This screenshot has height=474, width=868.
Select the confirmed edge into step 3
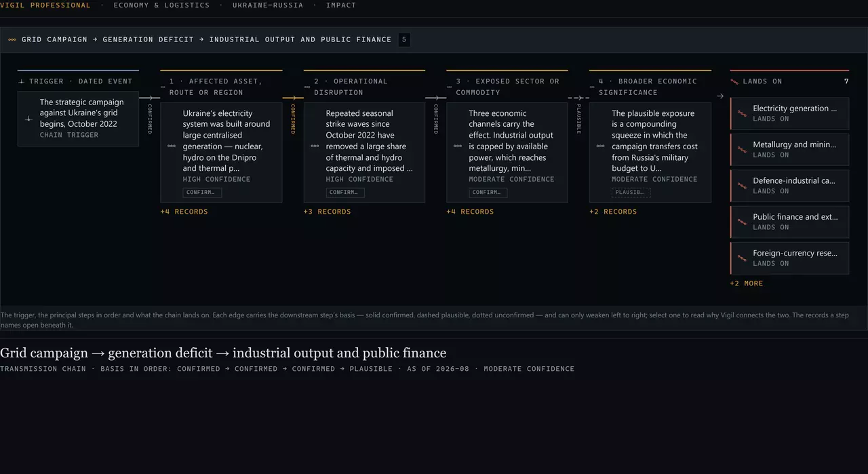coord(436,118)
